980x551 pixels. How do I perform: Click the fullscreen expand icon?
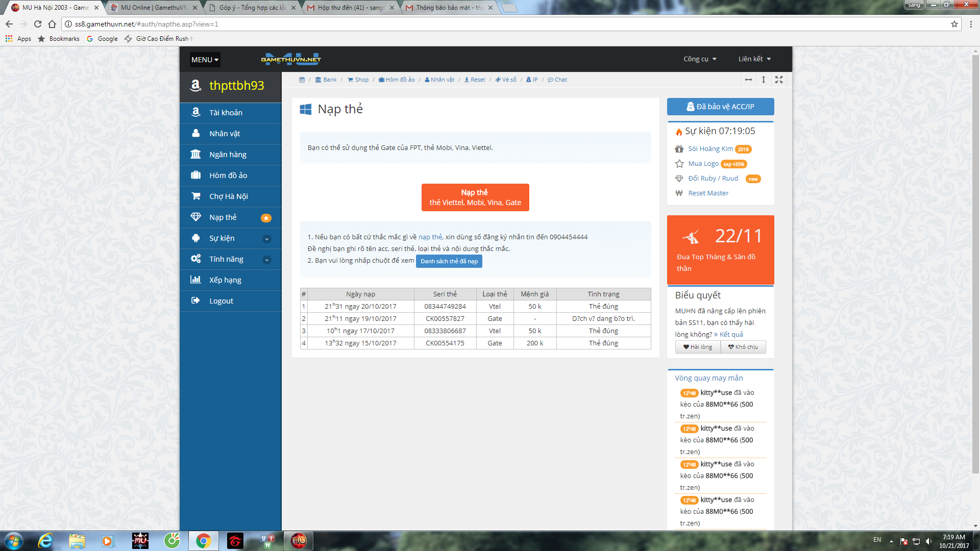click(x=779, y=80)
